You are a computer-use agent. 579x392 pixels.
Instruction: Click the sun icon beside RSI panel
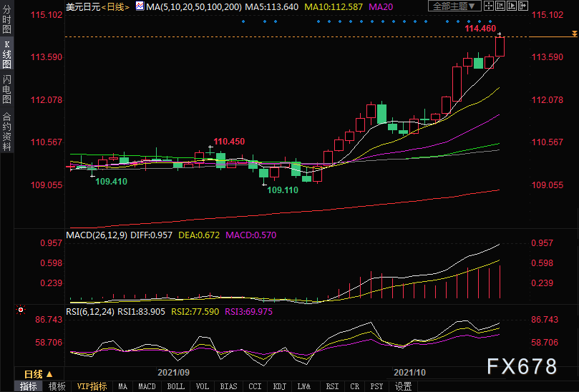tap(21, 310)
